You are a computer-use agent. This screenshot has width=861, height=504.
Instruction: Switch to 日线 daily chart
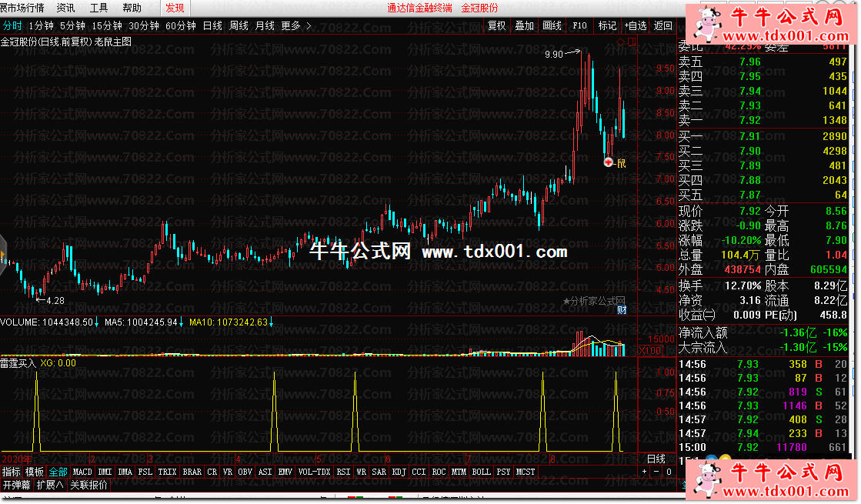pos(212,26)
